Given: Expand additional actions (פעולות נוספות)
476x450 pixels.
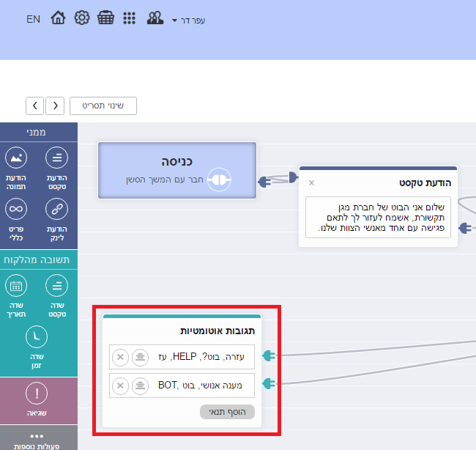Looking at the screenshot, I should click(37, 440).
